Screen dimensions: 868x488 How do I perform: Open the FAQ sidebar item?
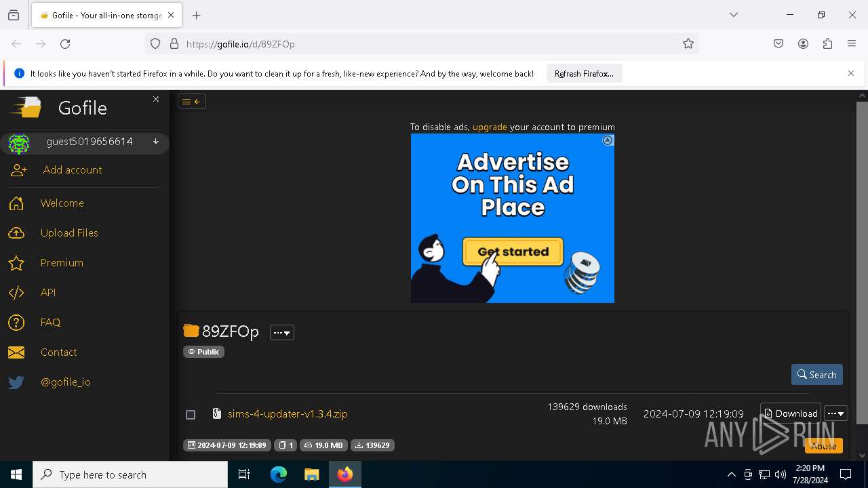(x=50, y=323)
